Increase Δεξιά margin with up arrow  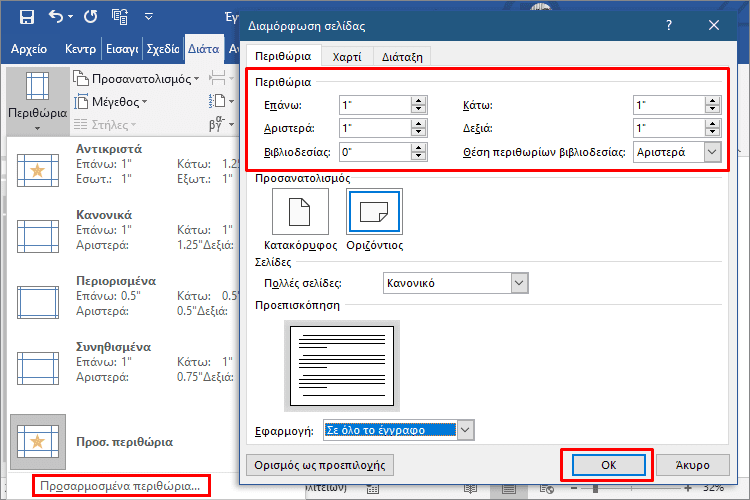[713, 124]
